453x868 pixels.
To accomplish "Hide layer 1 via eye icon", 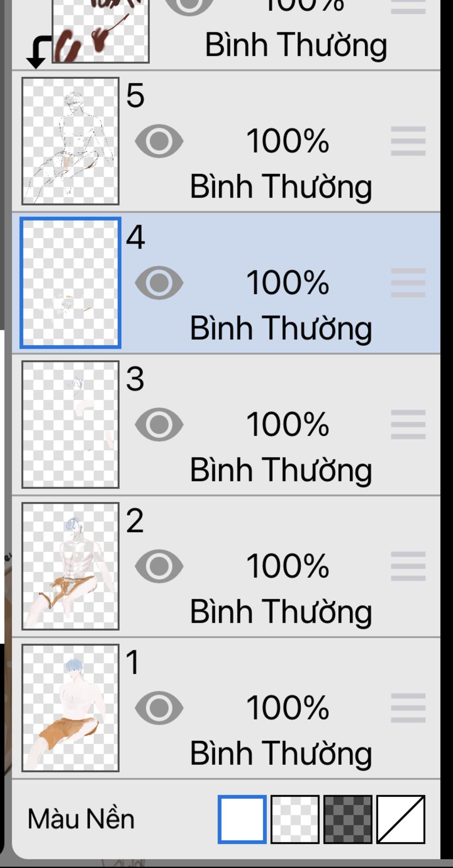I will (x=159, y=708).
